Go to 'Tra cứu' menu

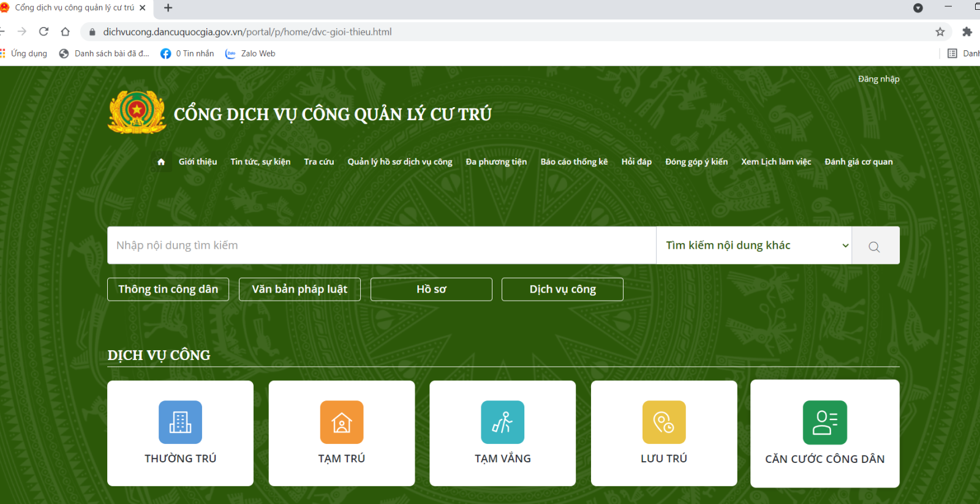318,162
